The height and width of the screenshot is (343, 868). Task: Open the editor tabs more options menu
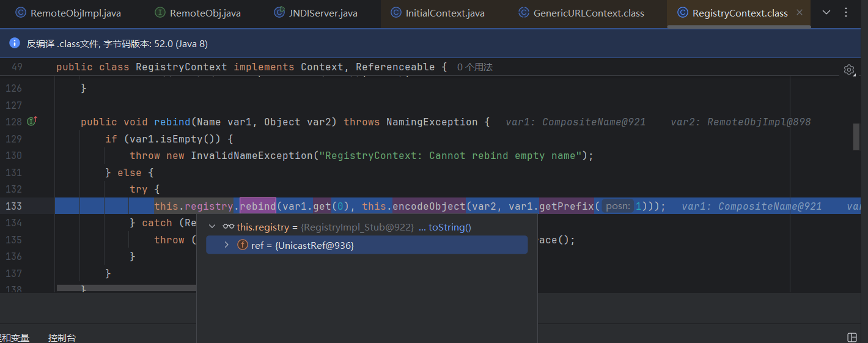coord(846,12)
